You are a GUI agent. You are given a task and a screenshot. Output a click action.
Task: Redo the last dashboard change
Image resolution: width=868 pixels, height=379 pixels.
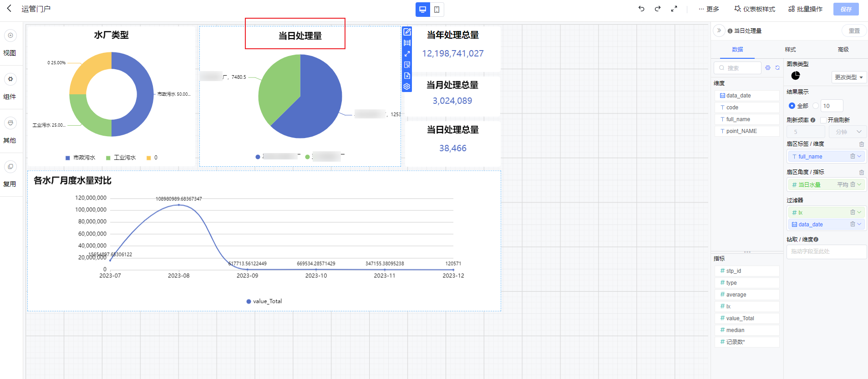(658, 9)
